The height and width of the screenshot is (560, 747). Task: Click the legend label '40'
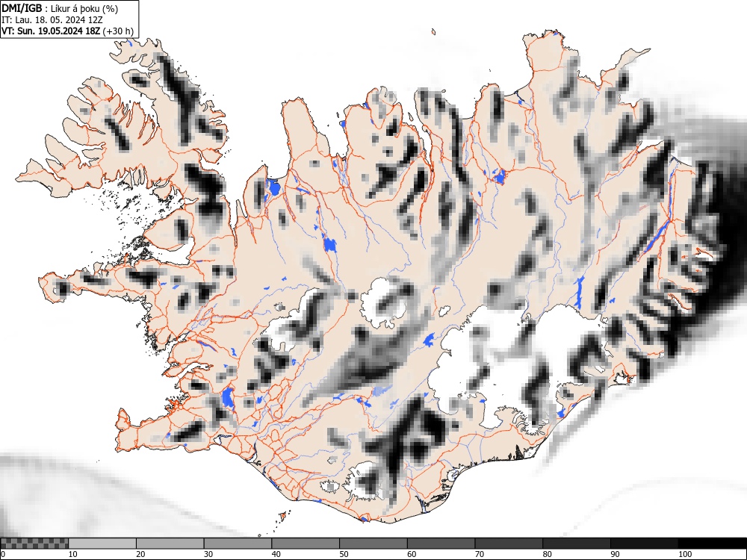(276, 554)
